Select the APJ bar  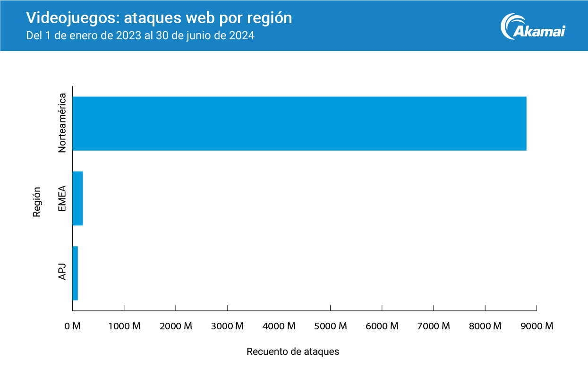[x=75, y=273]
